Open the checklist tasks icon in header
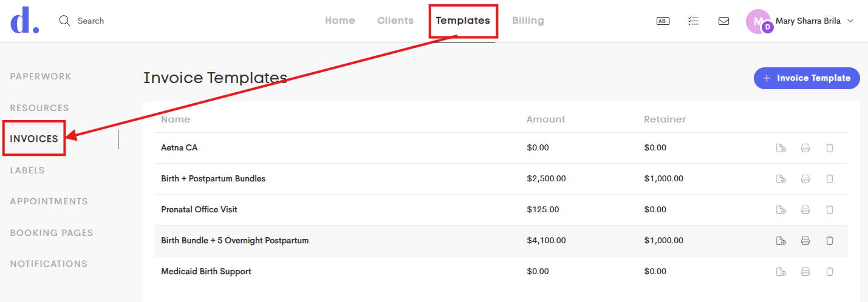The image size is (868, 302). pyautogui.click(x=693, y=21)
